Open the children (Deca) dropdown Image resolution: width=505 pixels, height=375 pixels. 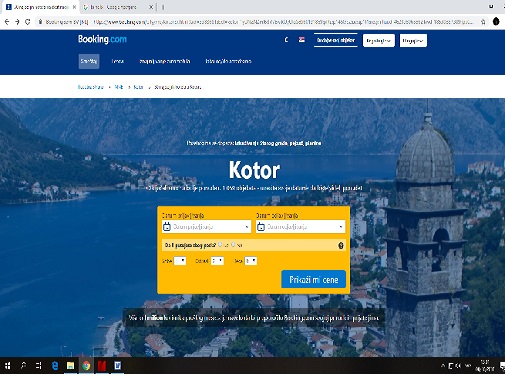pyautogui.click(x=251, y=261)
